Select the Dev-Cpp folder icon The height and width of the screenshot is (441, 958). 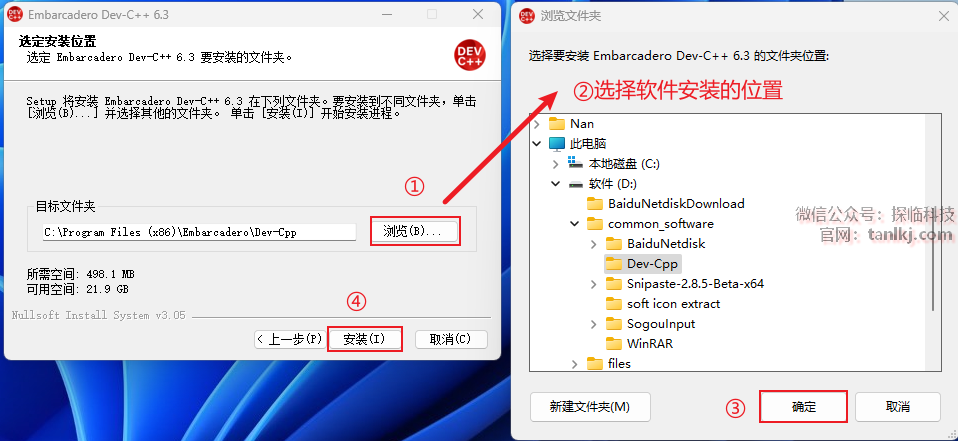[613, 264]
